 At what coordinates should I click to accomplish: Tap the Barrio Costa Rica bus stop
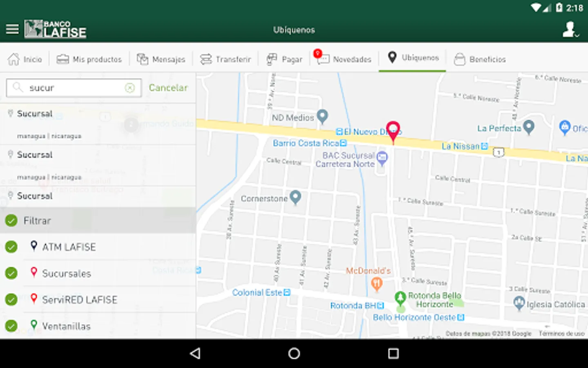pyautogui.click(x=343, y=143)
